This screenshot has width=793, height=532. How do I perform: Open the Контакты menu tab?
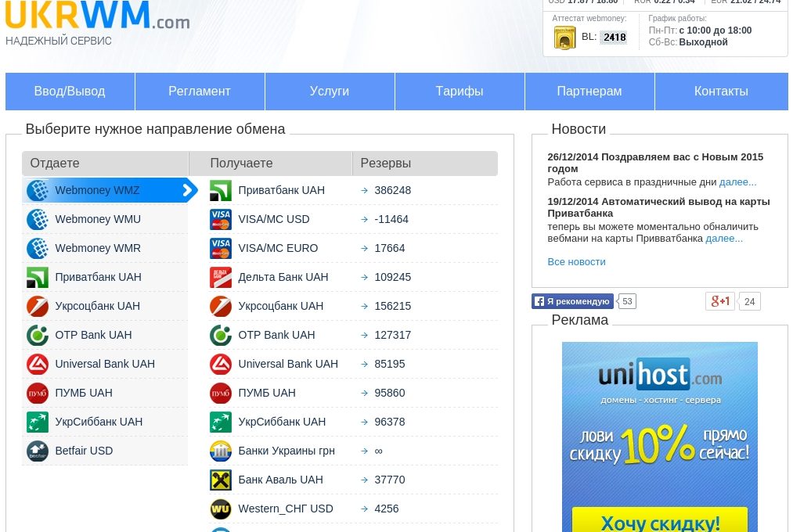[722, 92]
